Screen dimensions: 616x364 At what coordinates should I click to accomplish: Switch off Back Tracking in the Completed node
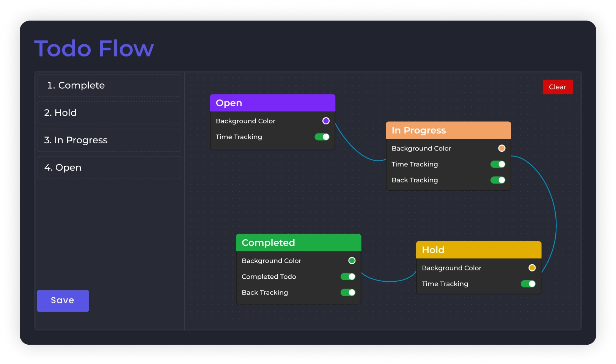click(348, 292)
